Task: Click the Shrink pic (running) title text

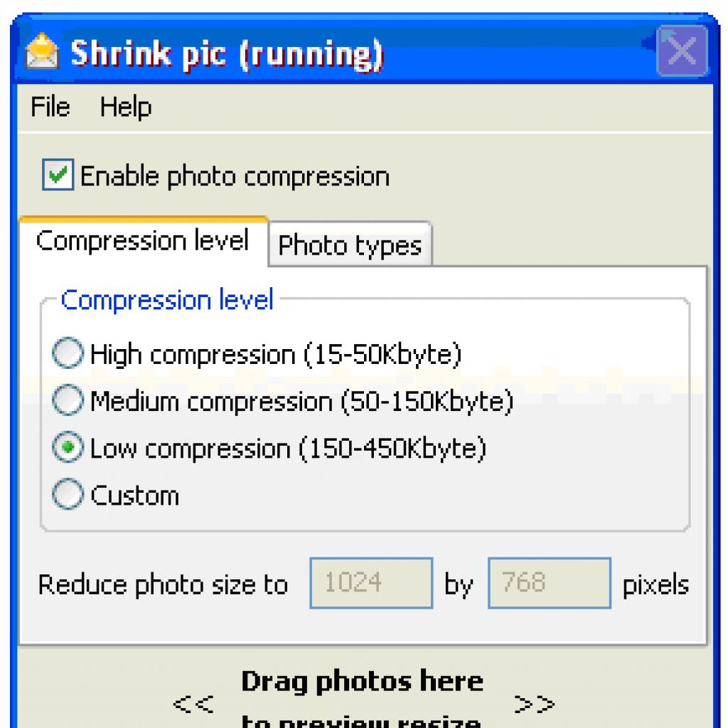Action: [x=227, y=55]
